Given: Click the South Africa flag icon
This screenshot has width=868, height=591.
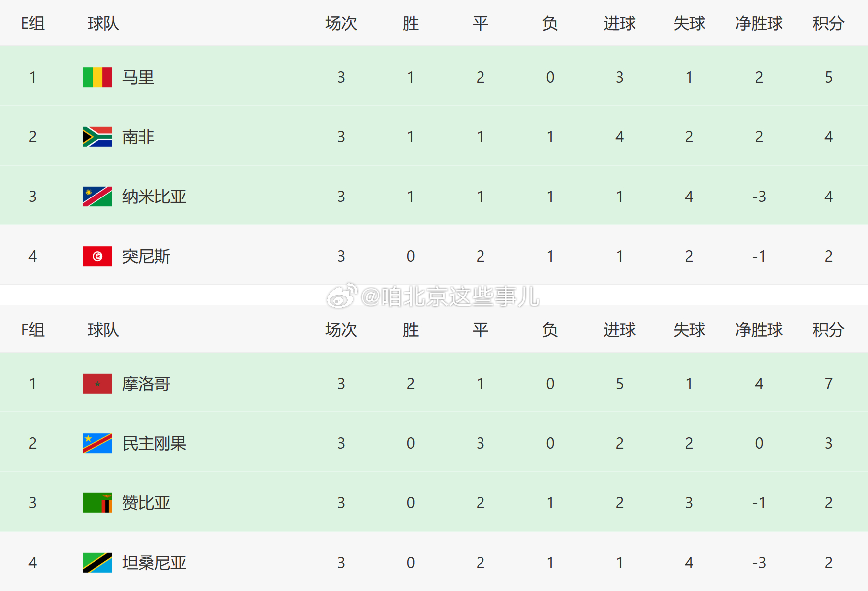Looking at the screenshot, I should point(97,137).
